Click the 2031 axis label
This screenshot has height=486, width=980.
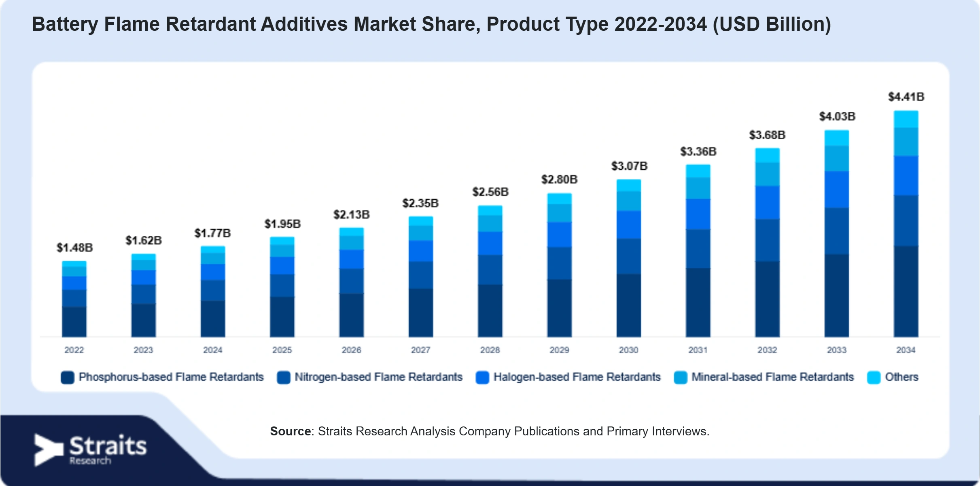[698, 350]
